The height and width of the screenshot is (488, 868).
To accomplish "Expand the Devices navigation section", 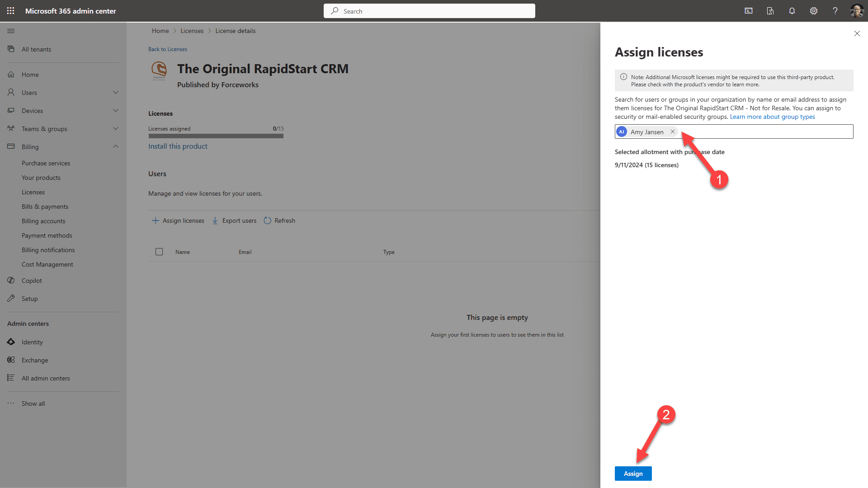I will [116, 110].
